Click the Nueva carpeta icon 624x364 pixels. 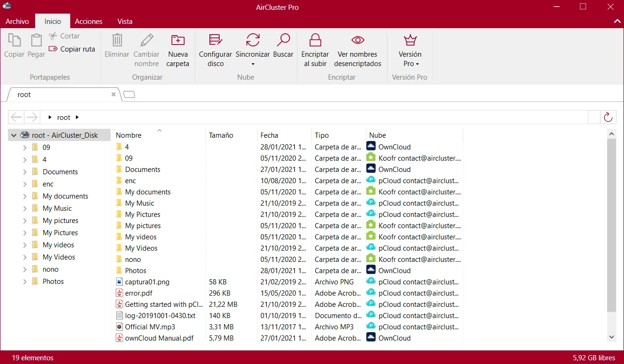(178, 40)
